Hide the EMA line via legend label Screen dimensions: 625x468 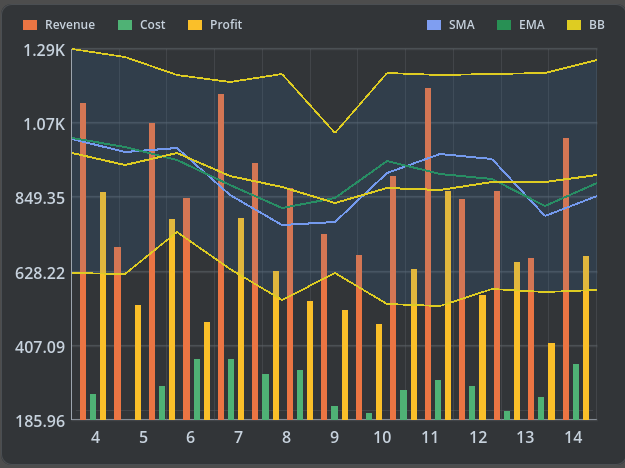click(532, 24)
